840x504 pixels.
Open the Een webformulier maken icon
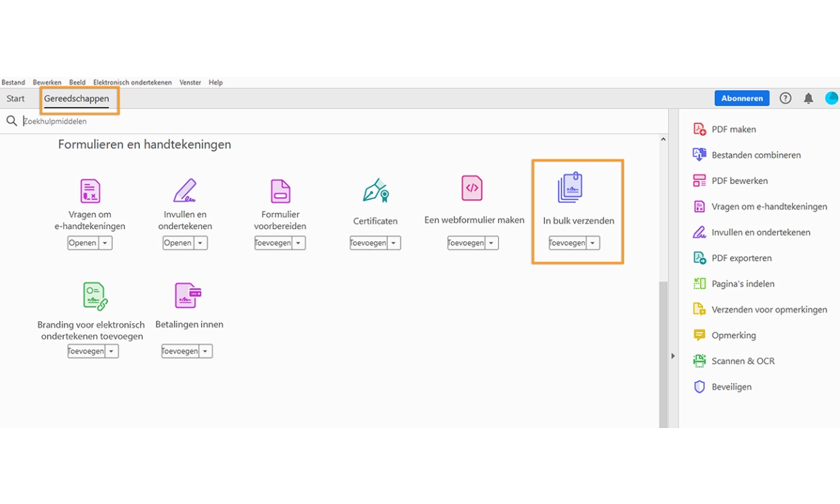[472, 188]
